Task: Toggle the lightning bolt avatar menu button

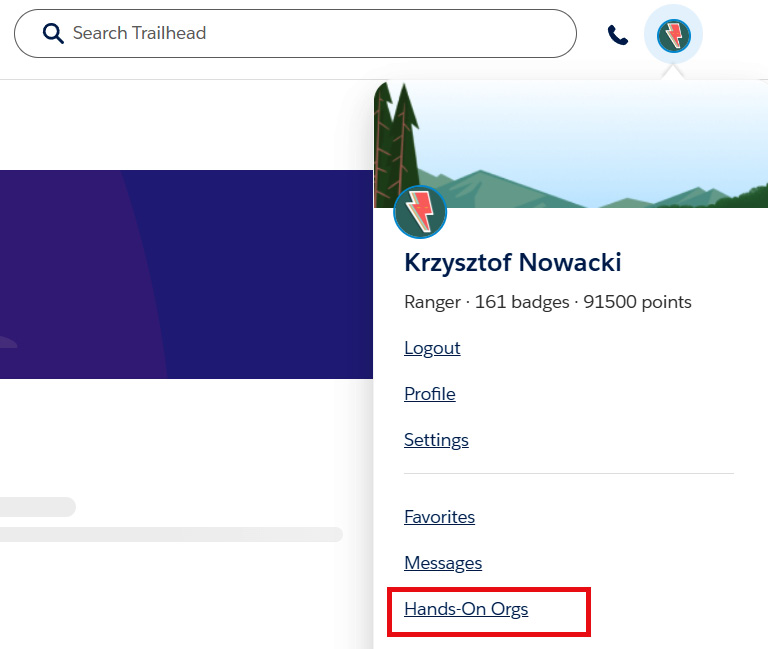Action: (673, 35)
